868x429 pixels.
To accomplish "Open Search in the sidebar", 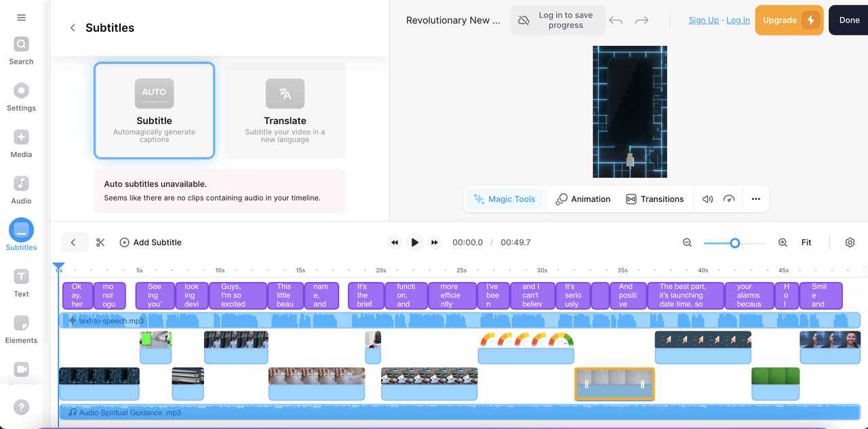I will coord(21,52).
